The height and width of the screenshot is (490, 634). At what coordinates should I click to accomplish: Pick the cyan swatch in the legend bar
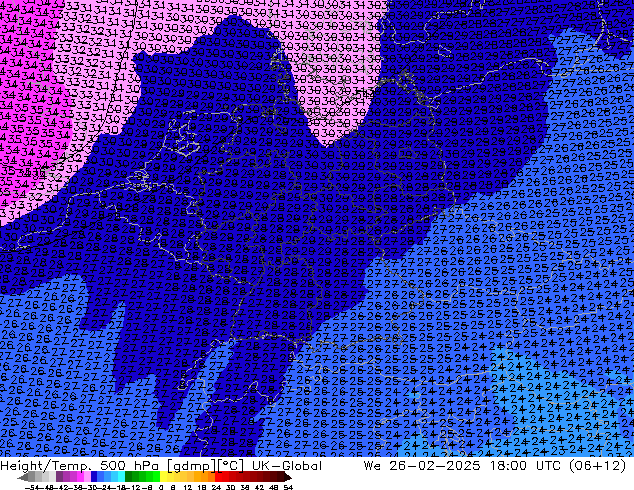pyautogui.click(x=121, y=477)
